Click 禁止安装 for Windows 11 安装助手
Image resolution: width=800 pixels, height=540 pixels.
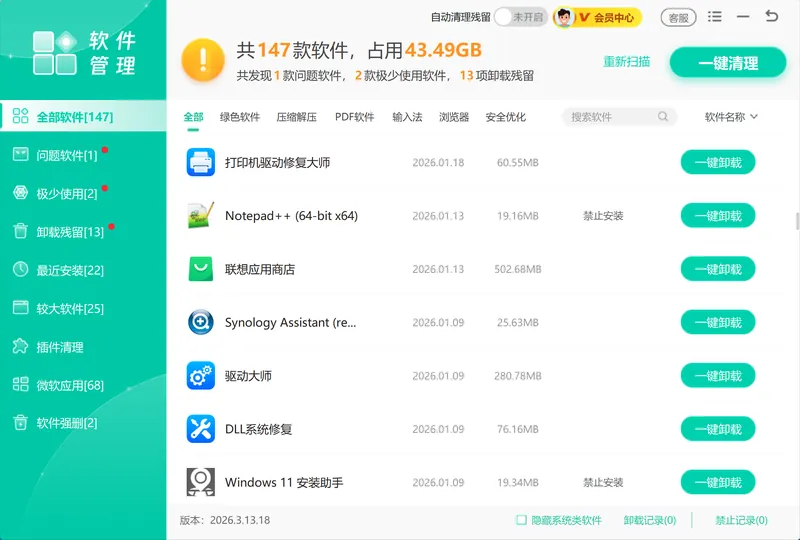pos(603,482)
